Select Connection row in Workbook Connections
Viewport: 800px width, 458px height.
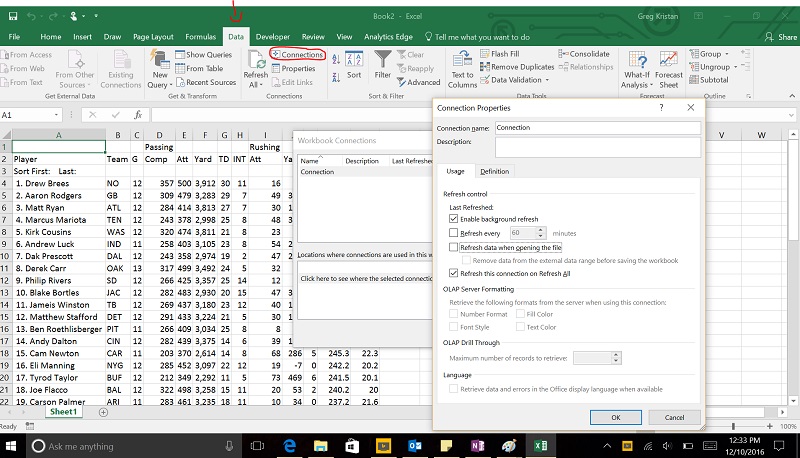365,172
